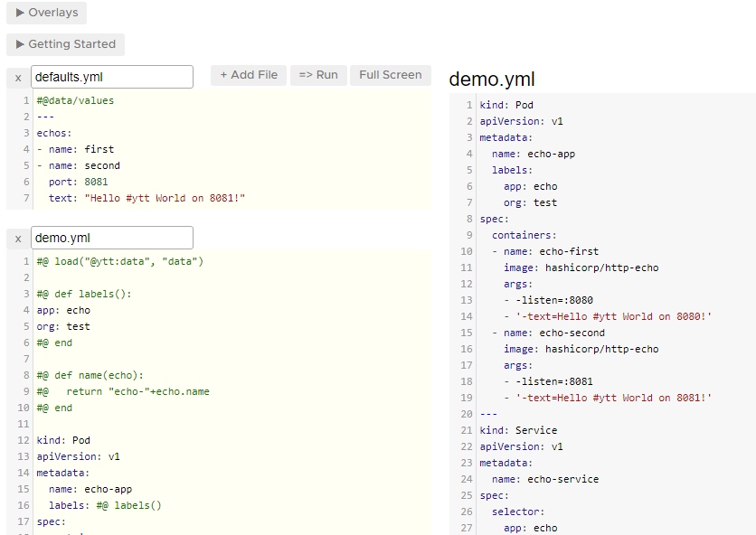Remove the defaults.yml file with its x button
This screenshot has width=756, height=535.
coord(18,78)
